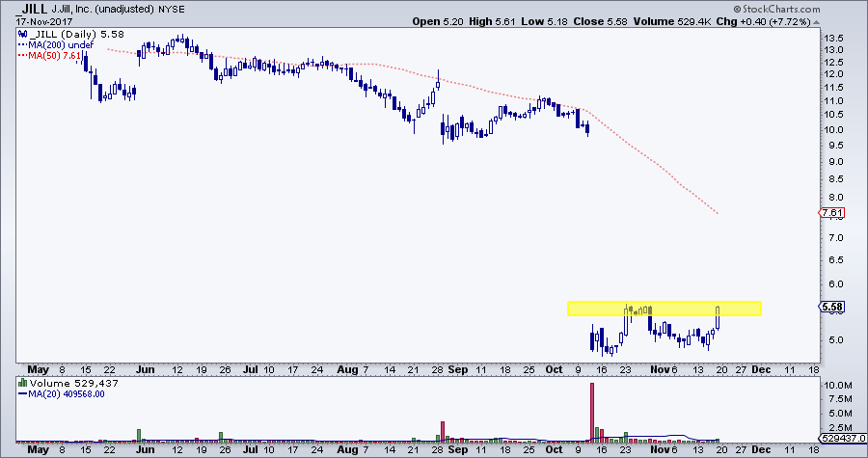This screenshot has width=868, height=458.
Task: Click the 529437.0 volume tag on axis
Action: pyautogui.click(x=839, y=437)
